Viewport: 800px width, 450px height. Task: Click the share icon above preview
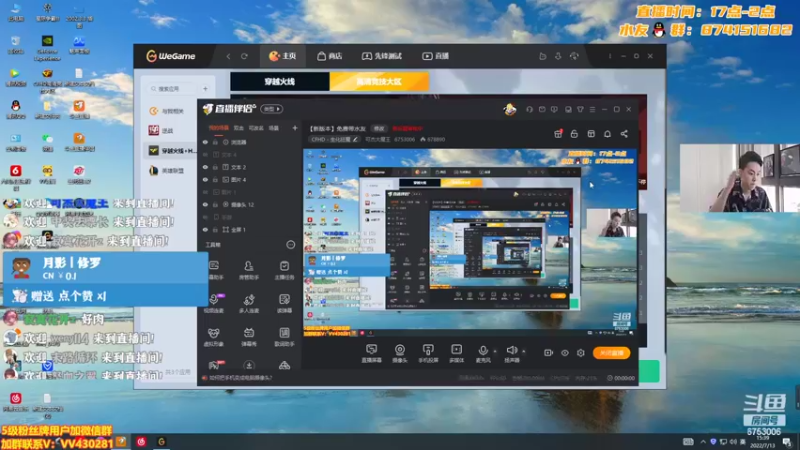(x=624, y=134)
